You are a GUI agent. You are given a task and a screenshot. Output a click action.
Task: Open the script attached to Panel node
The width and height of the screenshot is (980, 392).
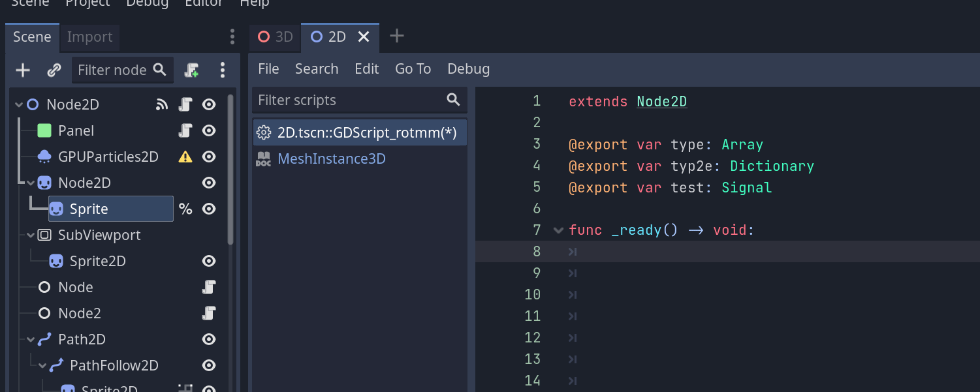(x=185, y=130)
